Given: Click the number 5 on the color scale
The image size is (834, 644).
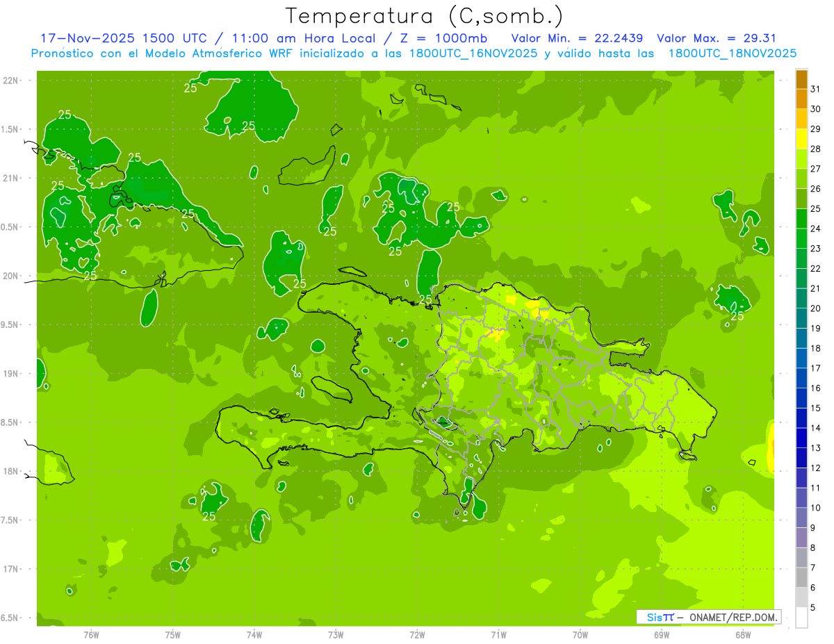Looking at the screenshot, I should [x=813, y=608].
